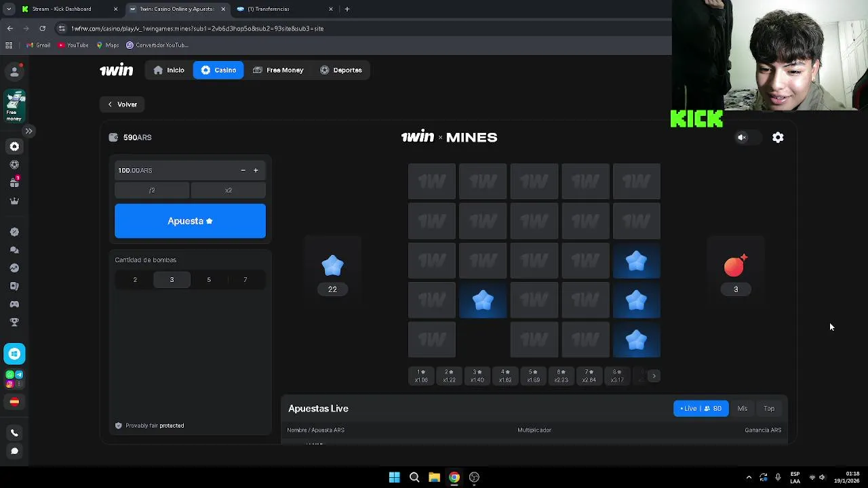Open the user profile icon in sidebar
The width and height of the screenshot is (868, 488).
[x=14, y=71]
